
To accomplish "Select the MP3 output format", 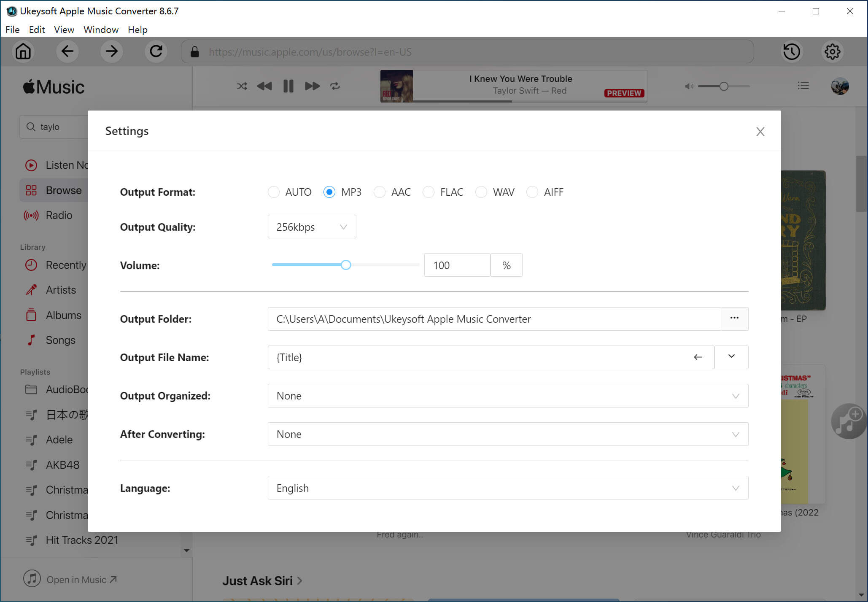I will [x=329, y=192].
